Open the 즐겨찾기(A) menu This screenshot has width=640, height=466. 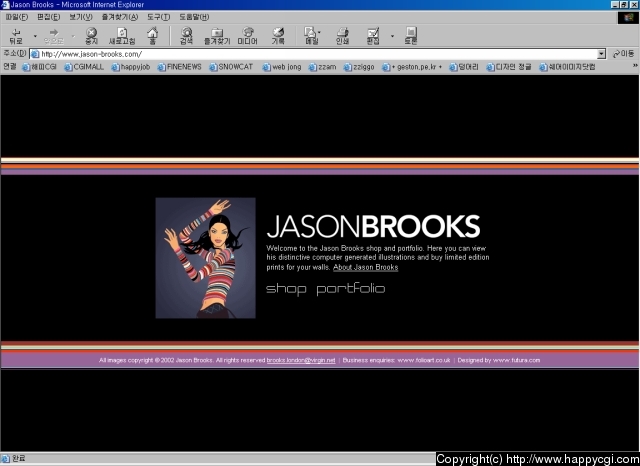120,17
